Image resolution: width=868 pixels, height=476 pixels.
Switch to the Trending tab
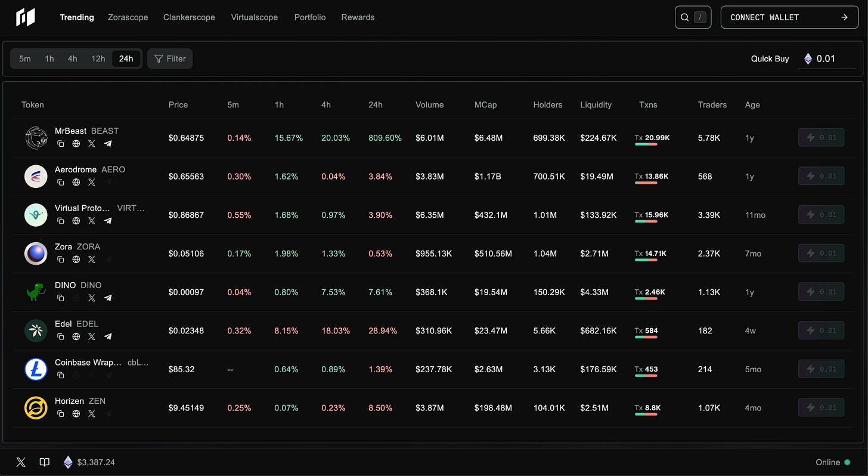click(77, 17)
